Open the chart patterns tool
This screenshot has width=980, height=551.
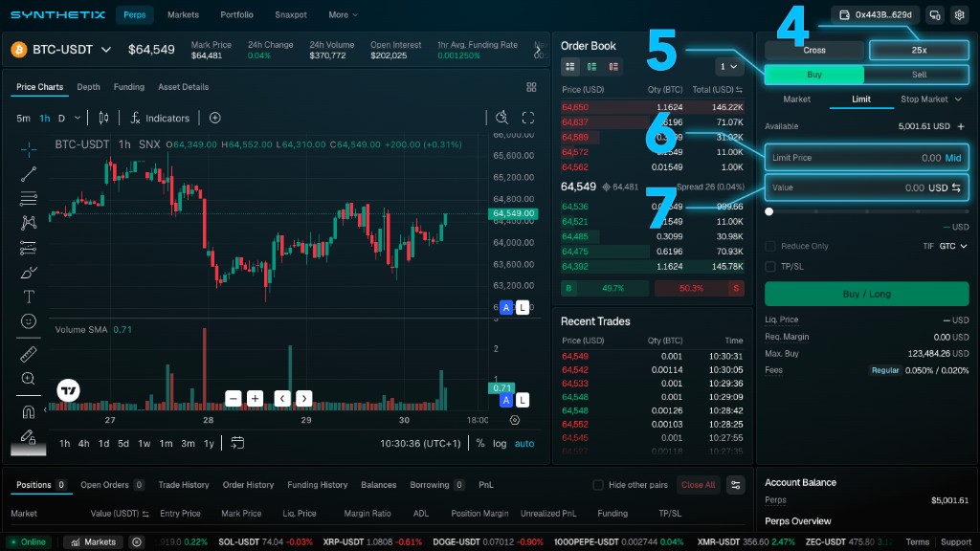pos(28,223)
